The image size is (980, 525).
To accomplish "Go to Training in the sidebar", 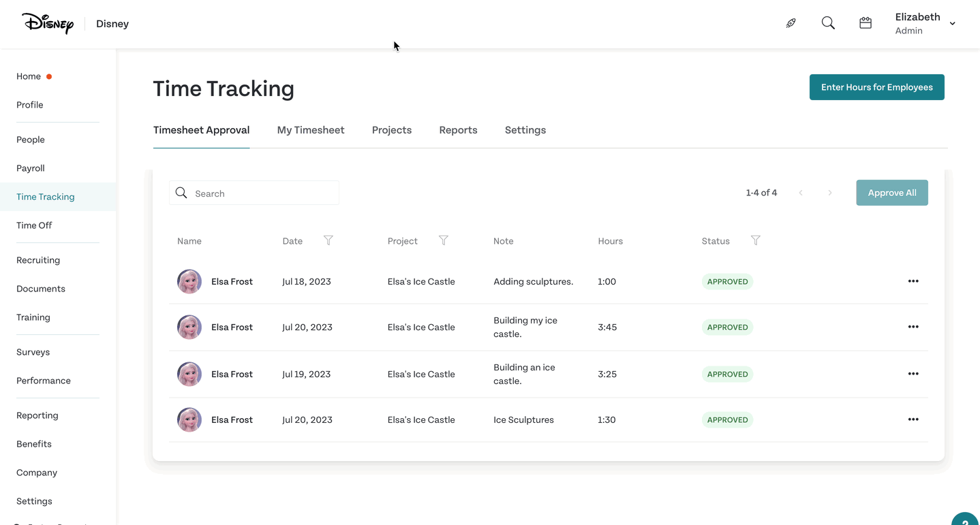I will pos(33,317).
